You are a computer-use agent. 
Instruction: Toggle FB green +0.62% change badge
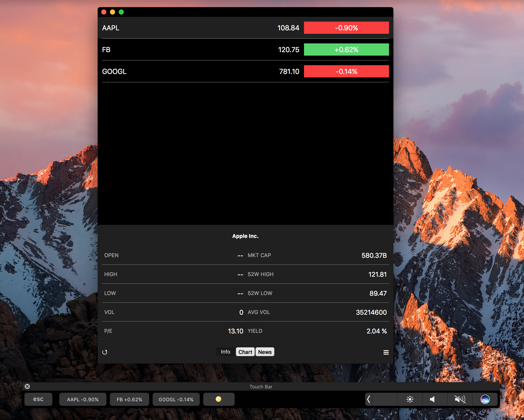346,50
